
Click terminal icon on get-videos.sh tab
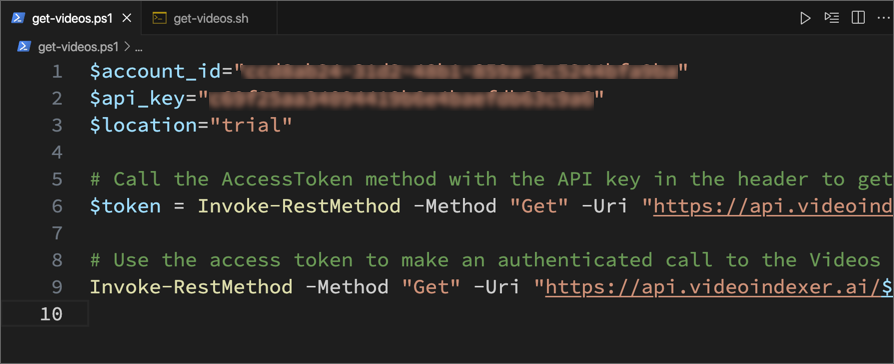(159, 18)
